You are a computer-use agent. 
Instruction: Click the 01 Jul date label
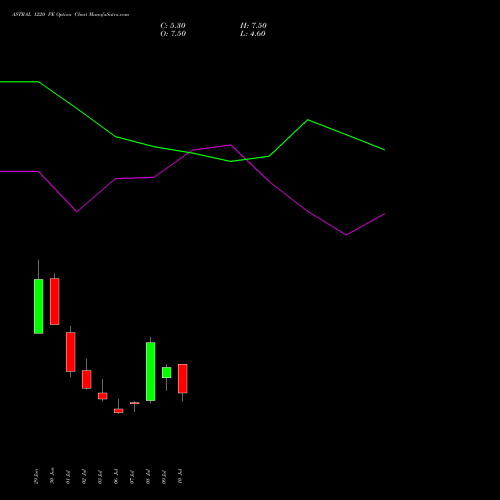tap(68, 477)
